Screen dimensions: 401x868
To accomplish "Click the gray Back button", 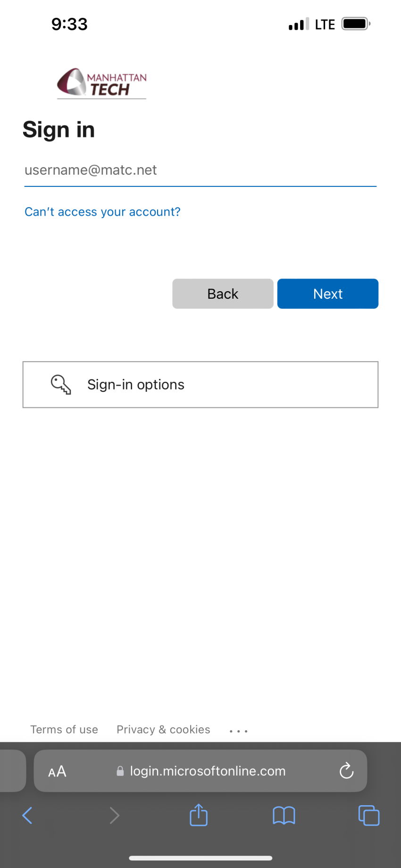I will [x=223, y=294].
